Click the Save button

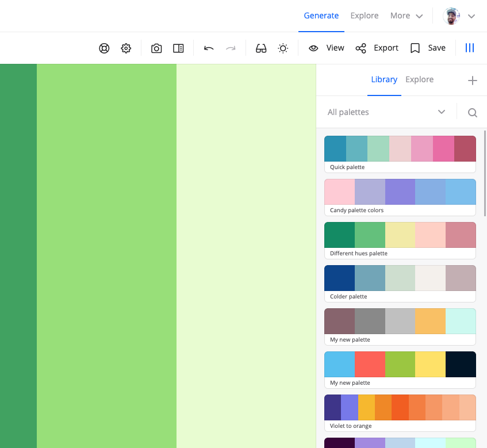tap(428, 48)
